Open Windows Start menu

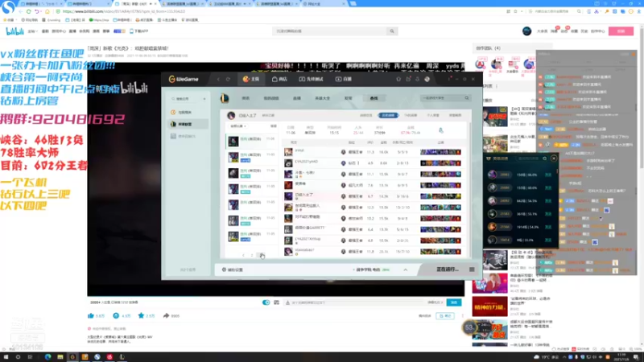6,357
